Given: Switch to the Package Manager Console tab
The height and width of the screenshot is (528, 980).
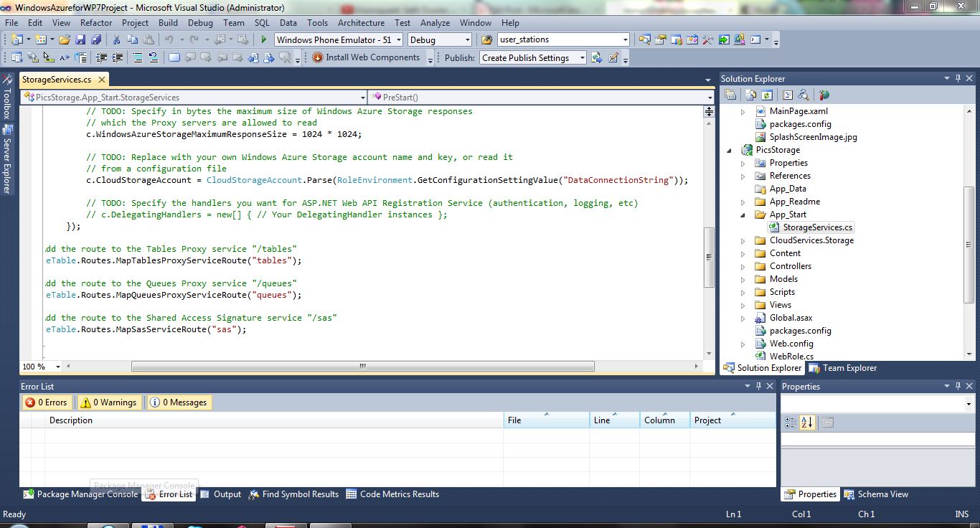Looking at the screenshot, I should click(x=80, y=494).
